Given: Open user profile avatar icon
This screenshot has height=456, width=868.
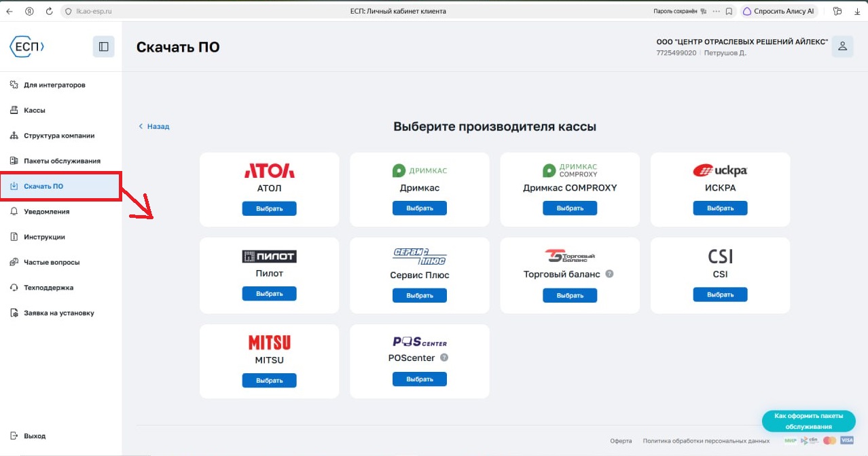Looking at the screenshot, I should [x=842, y=46].
